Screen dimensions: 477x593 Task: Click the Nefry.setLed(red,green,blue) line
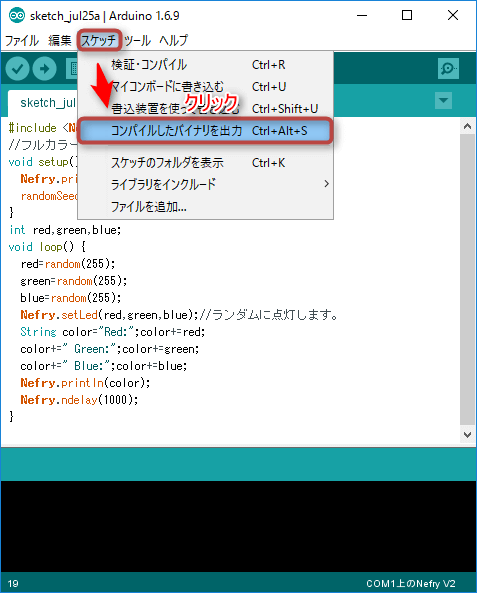tap(179, 315)
